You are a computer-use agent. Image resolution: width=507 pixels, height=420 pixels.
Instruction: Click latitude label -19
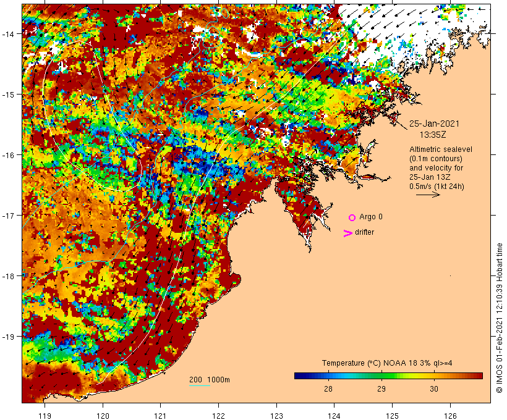tap(7, 337)
